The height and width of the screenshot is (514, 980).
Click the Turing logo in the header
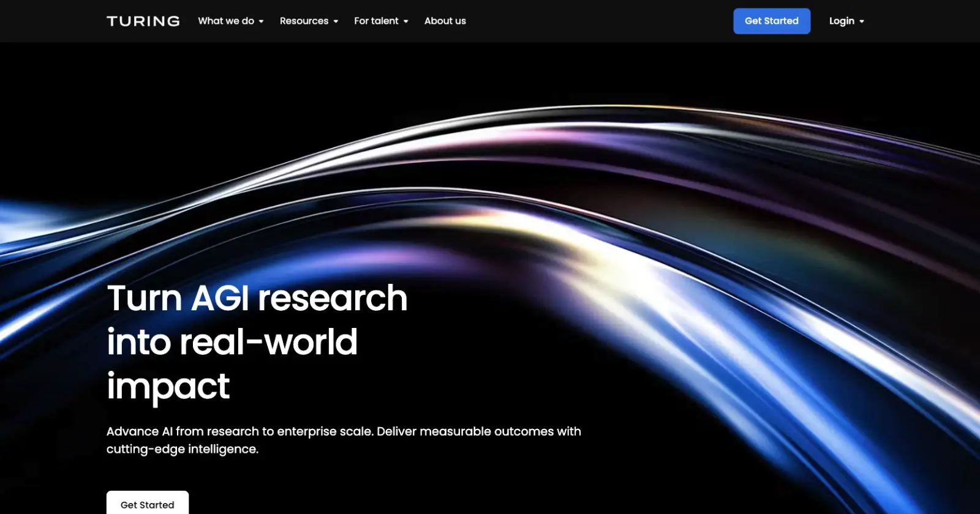click(x=143, y=21)
